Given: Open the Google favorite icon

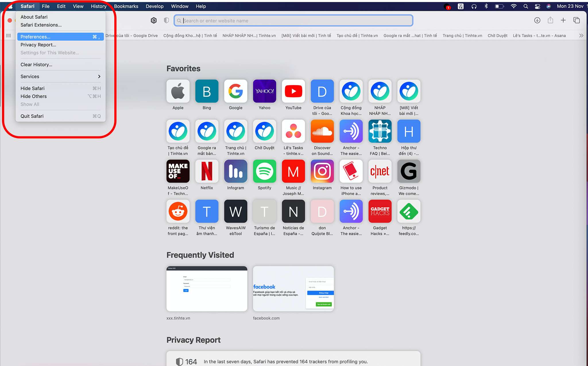Looking at the screenshot, I should coord(235,91).
